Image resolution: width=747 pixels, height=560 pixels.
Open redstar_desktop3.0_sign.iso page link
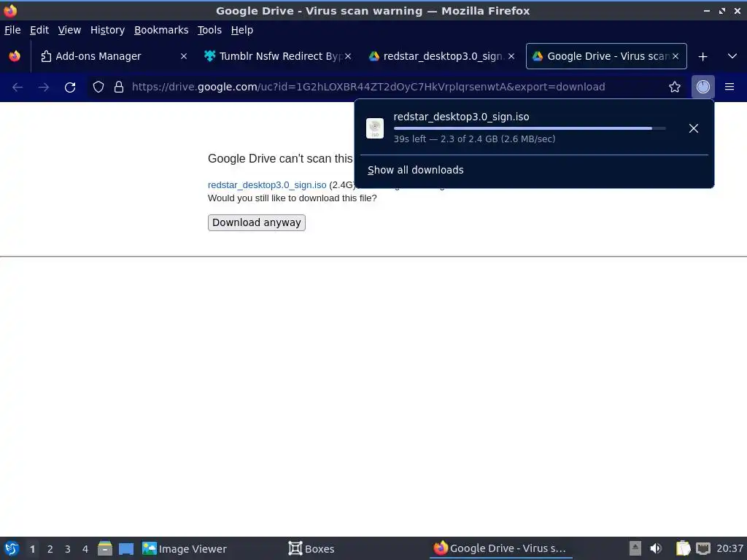pyautogui.click(x=267, y=184)
